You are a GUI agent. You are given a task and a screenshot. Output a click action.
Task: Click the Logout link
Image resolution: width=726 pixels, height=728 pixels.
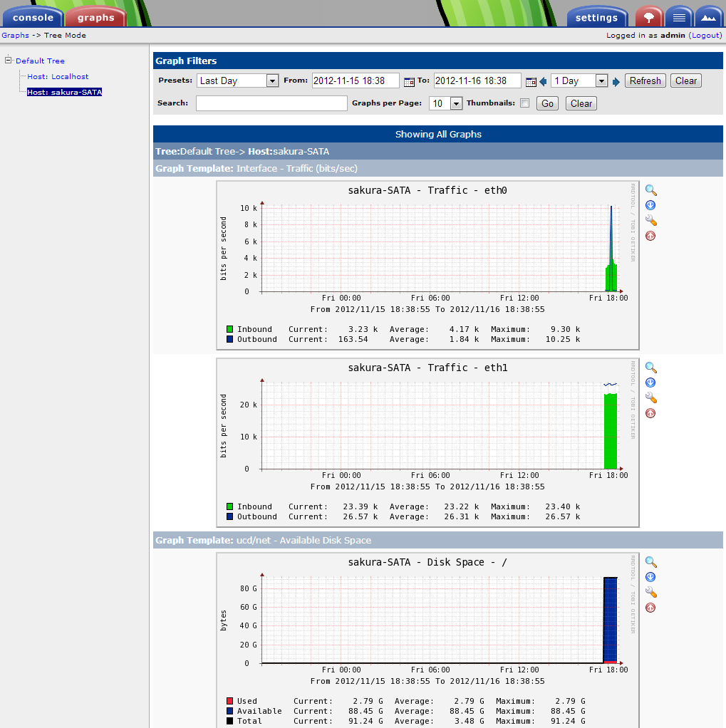[706, 36]
